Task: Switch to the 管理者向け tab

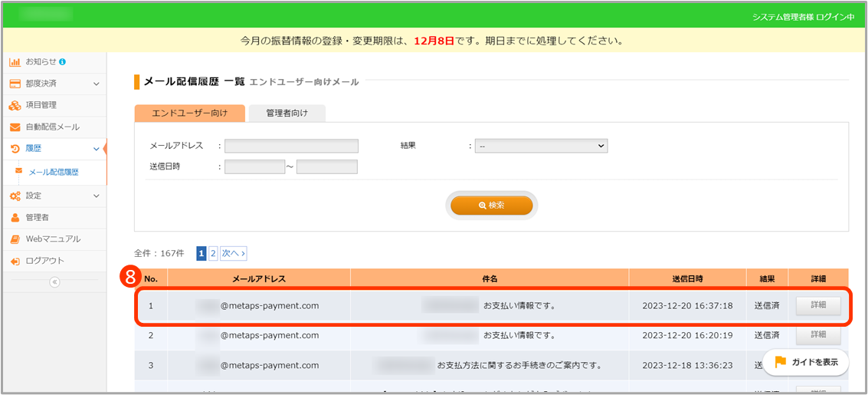Action: [x=287, y=114]
